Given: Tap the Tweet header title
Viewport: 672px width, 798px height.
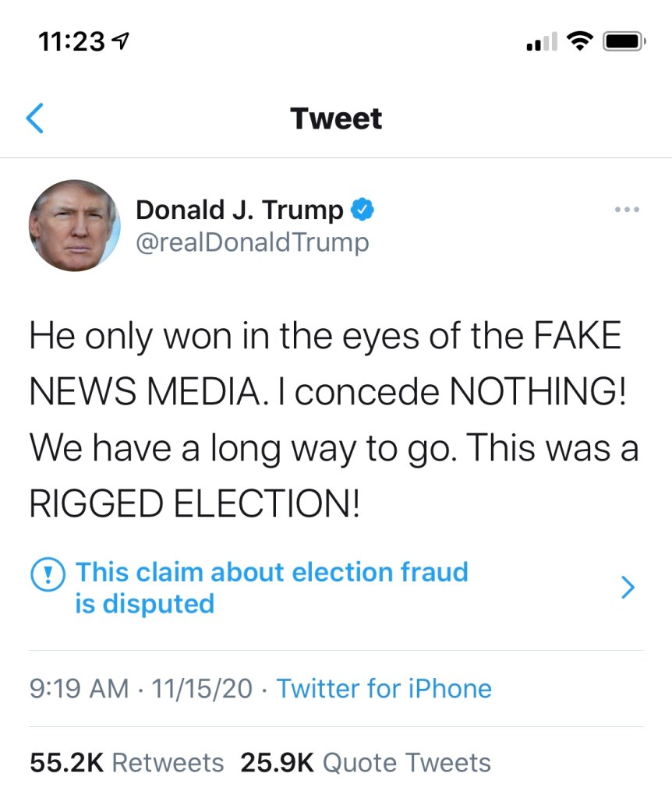Looking at the screenshot, I should [x=336, y=118].
